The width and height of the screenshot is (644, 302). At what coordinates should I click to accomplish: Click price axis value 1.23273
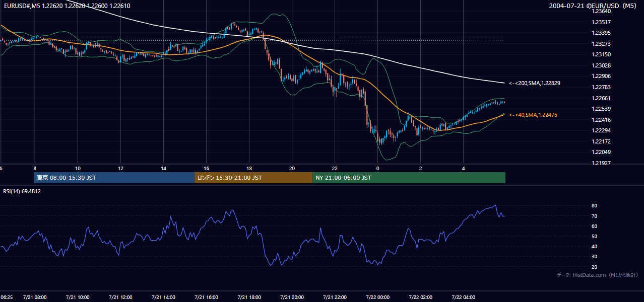[601, 44]
